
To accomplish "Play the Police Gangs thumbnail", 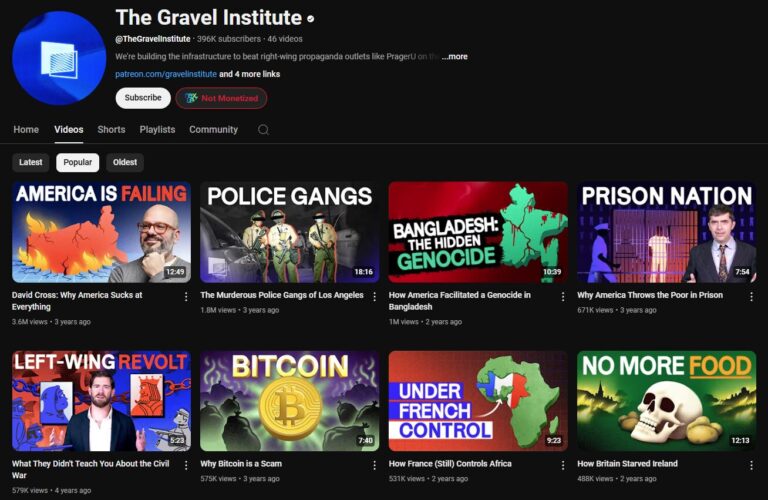I will (x=289, y=232).
